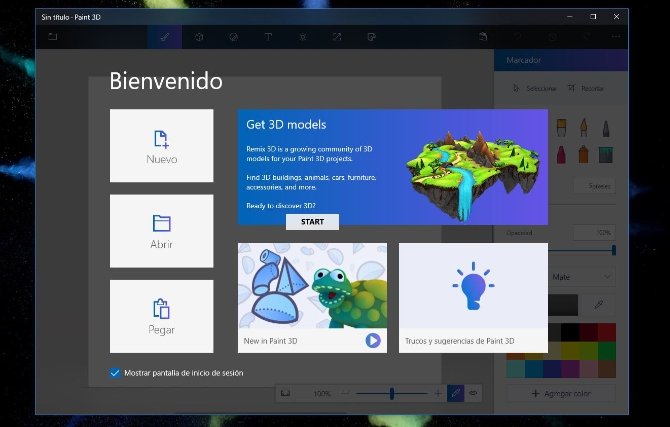Open the History clock icon
This screenshot has height=427, width=670.
coord(552,37)
